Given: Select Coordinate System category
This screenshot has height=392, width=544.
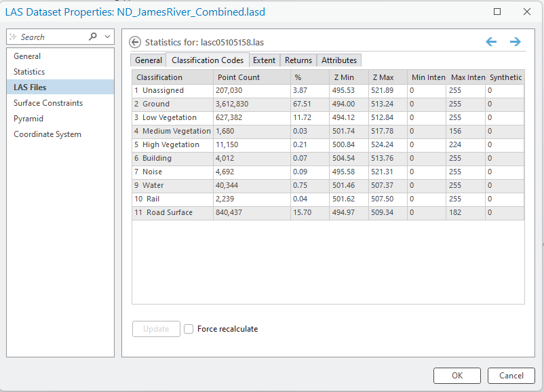Looking at the screenshot, I should [47, 134].
